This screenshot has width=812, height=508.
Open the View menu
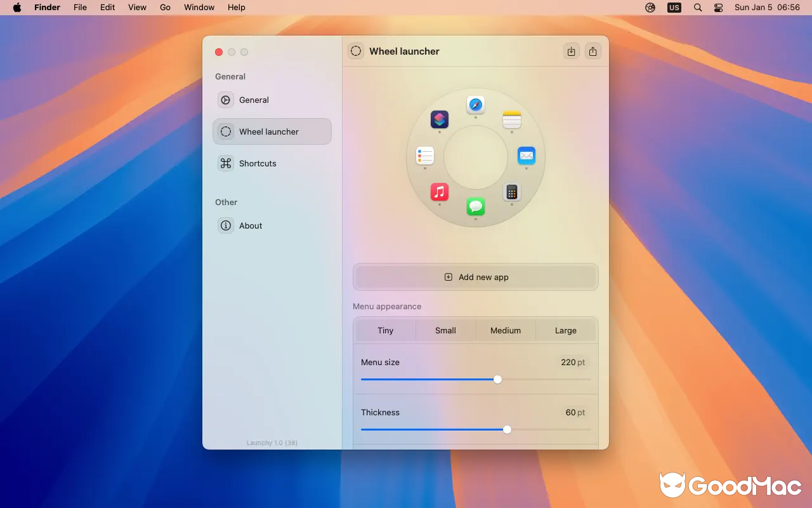pyautogui.click(x=137, y=8)
